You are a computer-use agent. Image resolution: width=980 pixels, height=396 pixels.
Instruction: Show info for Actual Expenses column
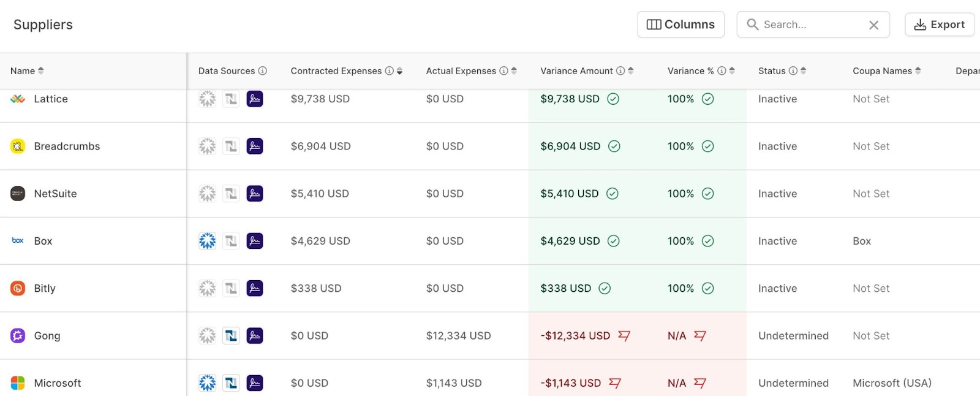pyautogui.click(x=503, y=71)
